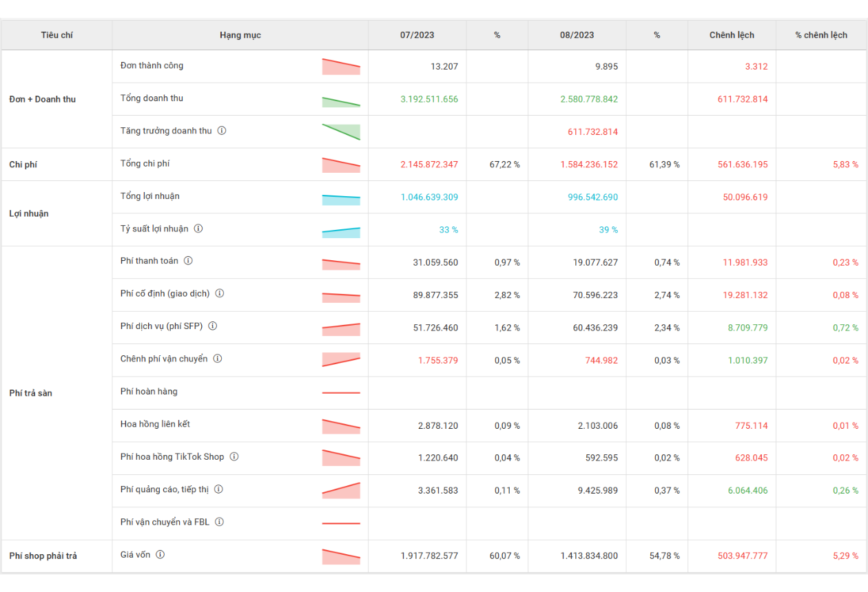Click the green Tổng doanh thu sparkline chart
Image resolution: width=868 pixels, height=592 pixels.
pos(341,101)
